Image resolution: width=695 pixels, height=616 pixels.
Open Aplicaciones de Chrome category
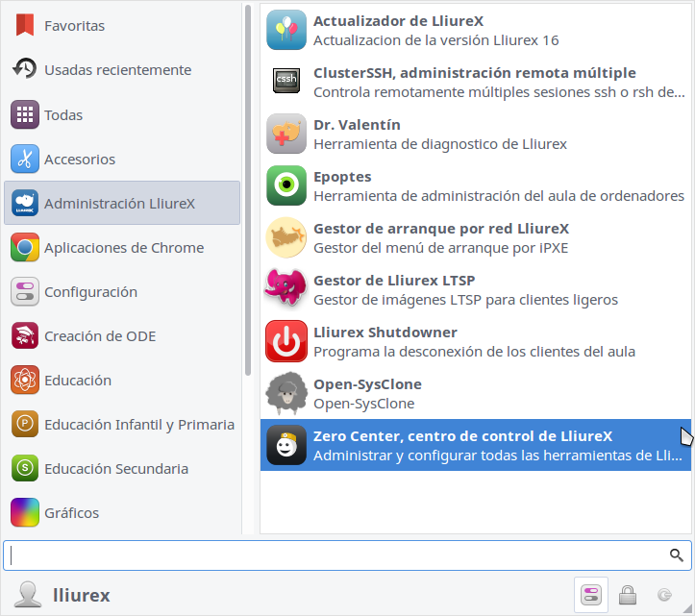(x=122, y=247)
